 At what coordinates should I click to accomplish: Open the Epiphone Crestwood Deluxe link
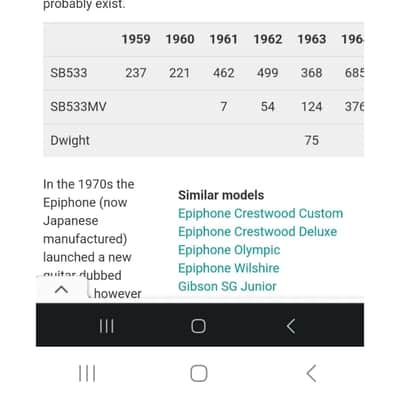[257, 232]
